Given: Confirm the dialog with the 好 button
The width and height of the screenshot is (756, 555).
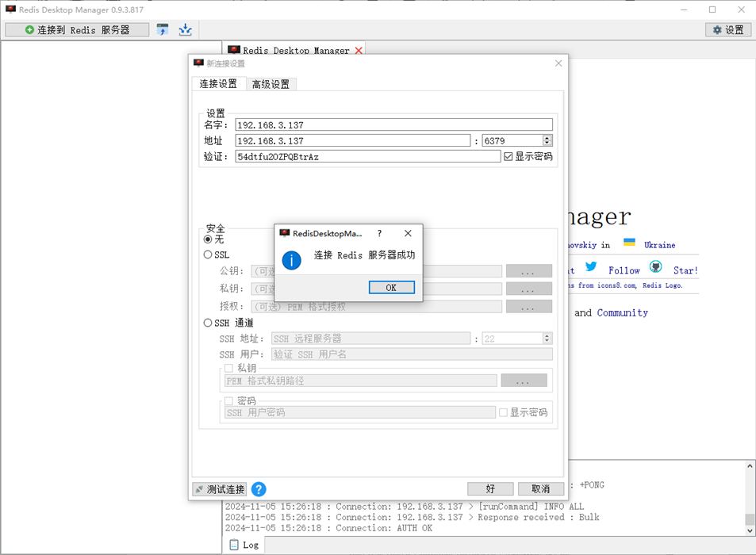Looking at the screenshot, I should (x=490, y=489).
